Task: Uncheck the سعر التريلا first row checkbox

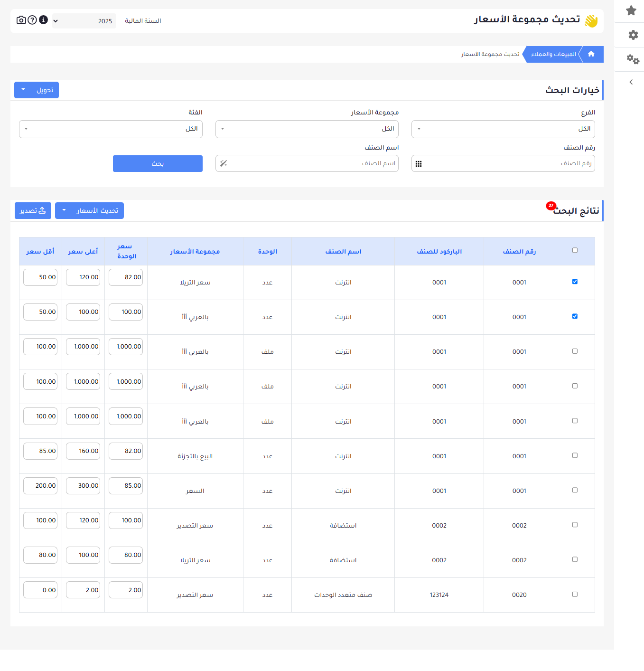Action: (575, 282)
